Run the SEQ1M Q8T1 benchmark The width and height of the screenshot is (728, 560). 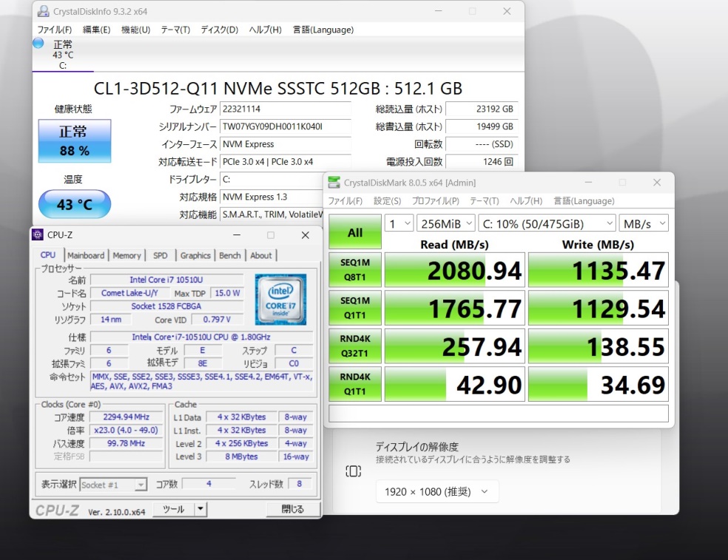pyautogui.click(x=355, y=270)
